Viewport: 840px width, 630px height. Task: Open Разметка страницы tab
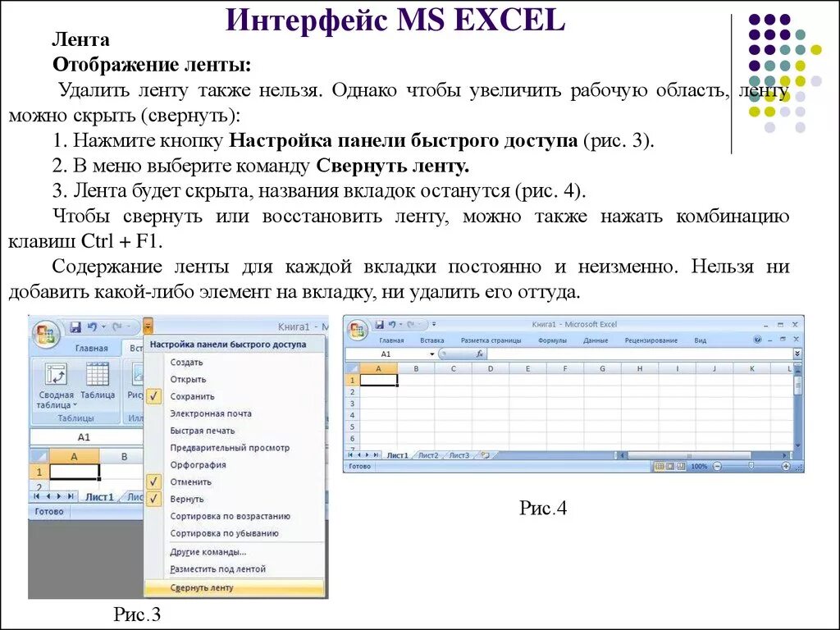tap(491, 340)
